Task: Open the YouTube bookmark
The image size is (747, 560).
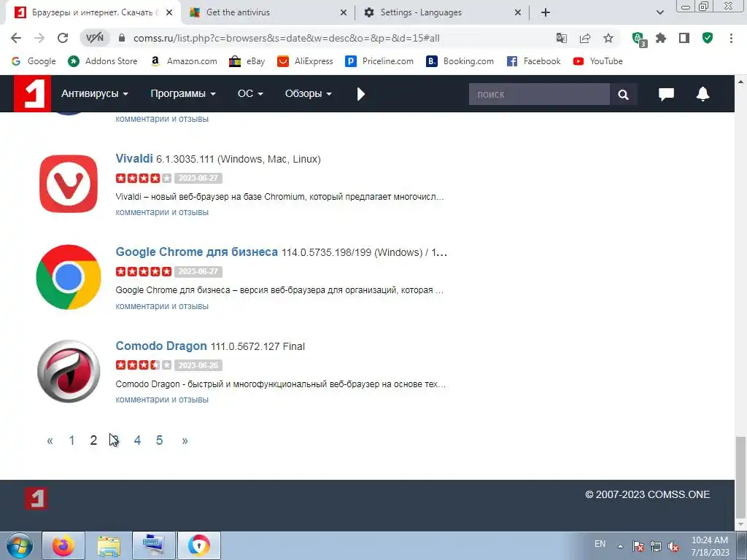Action: [598, 61]
